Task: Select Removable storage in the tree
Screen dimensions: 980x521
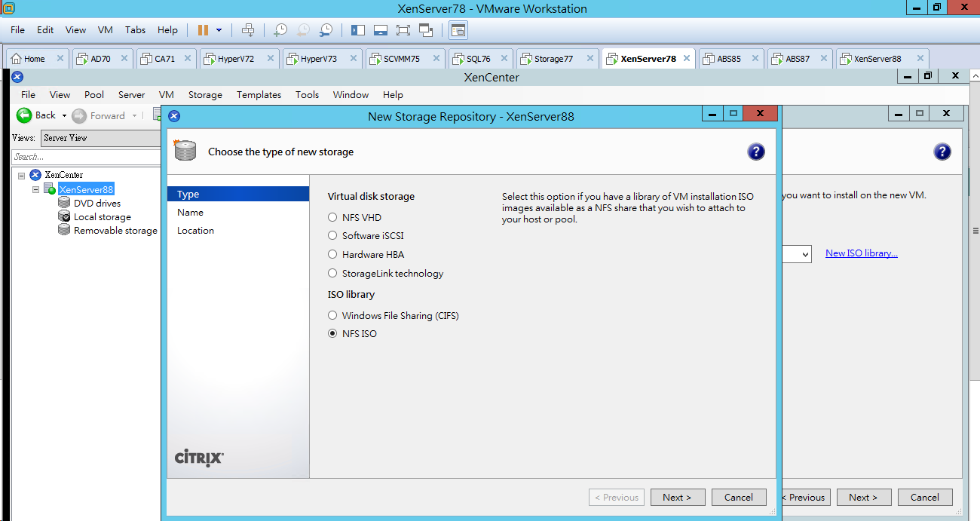Action: tap(115, 231)
